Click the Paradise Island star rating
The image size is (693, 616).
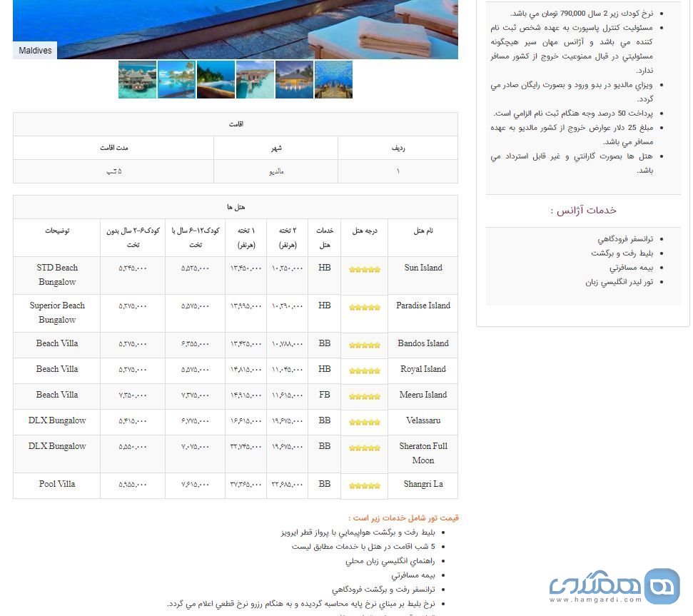(x=365, y=308)
